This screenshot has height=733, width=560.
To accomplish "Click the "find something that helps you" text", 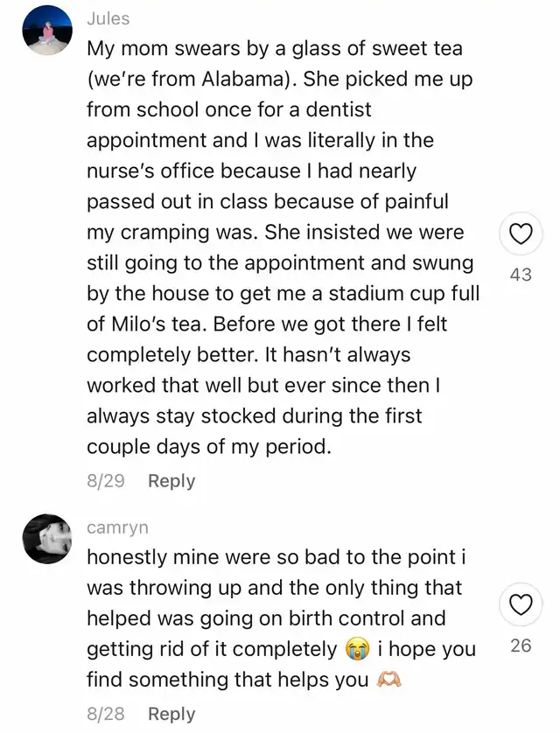I will point(227,680).
